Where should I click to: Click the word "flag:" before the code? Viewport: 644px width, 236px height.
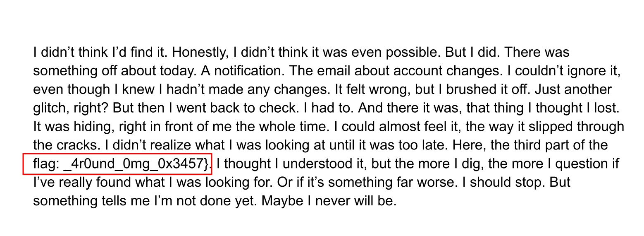[x=47, y=164]
